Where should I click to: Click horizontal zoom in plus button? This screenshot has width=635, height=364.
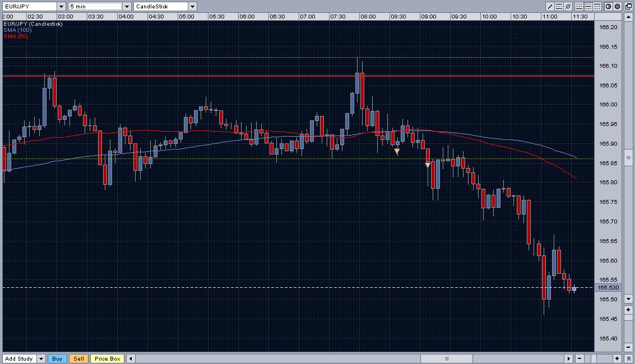pos(617,359)
